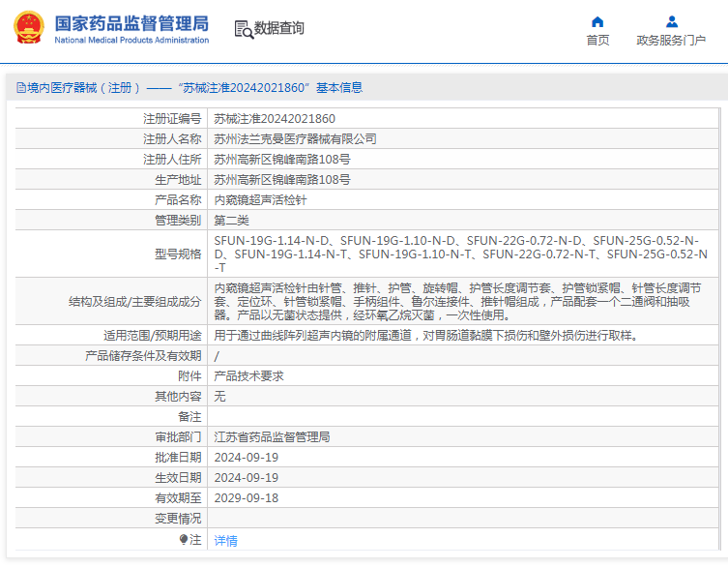Image resolution: width=728 pixels, height=568 pixels.
Task: Click 产品技术要求 attachment value
Action: click(x=248, y=376)
